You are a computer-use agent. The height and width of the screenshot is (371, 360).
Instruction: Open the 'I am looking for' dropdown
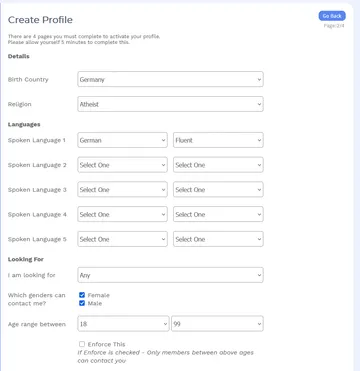coord(170,275)
